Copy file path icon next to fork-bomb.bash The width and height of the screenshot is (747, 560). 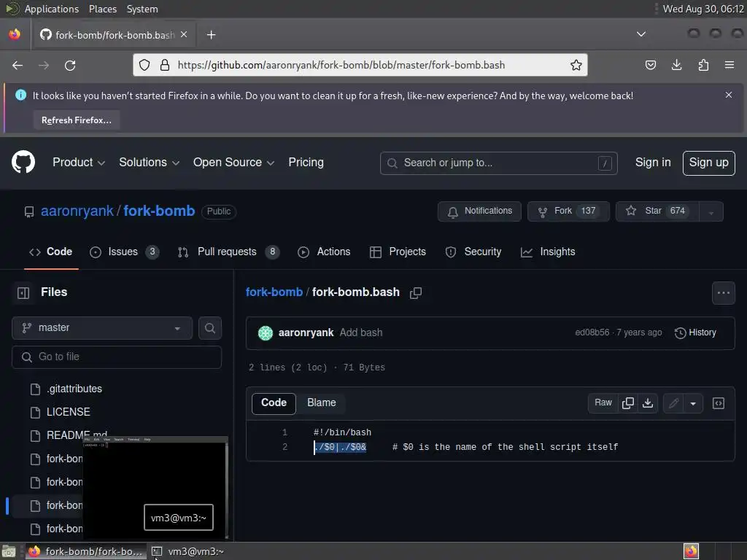(x=416, y=293)
